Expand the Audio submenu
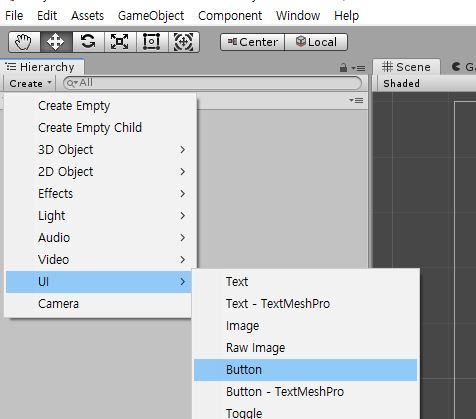 pos(101,238)
